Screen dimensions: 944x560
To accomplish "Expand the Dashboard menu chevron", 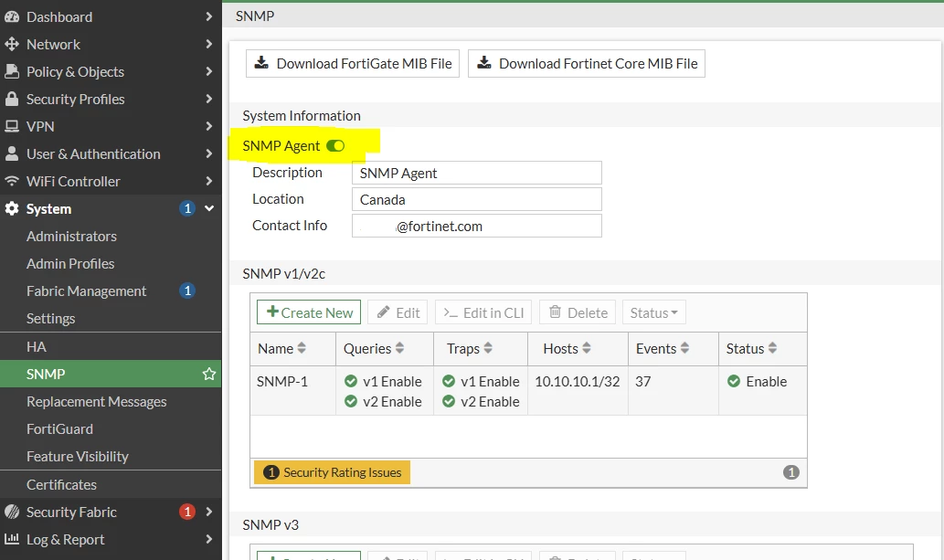I will coord(208,16).
